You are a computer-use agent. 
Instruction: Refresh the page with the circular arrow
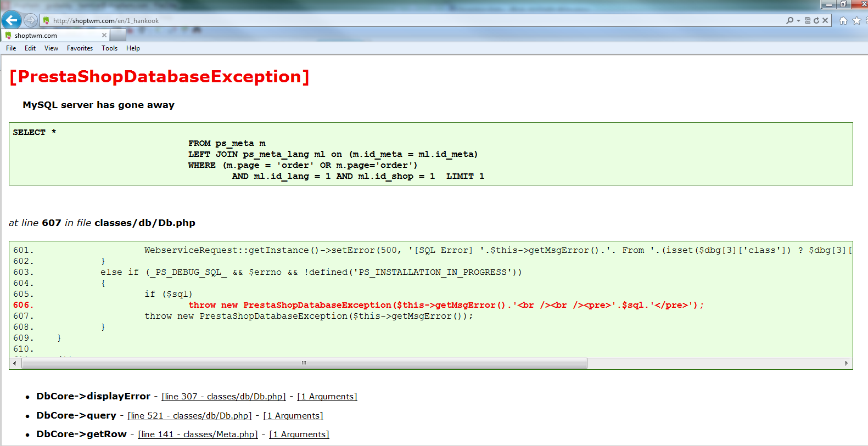(816, 20)
